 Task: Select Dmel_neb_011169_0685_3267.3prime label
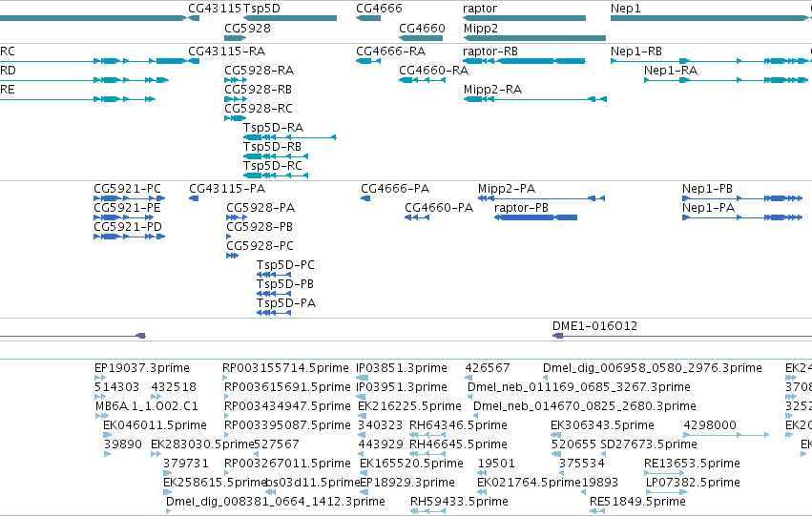[x=579, y=387]
